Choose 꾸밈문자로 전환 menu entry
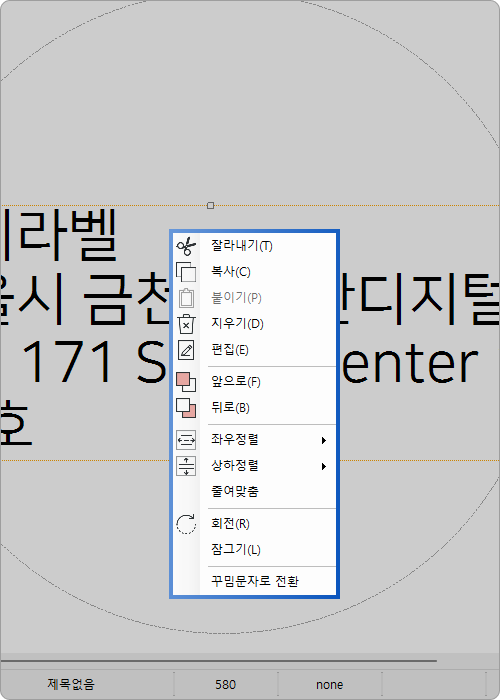Viewport: 500px width, 700px height. (x=255, y=582)
